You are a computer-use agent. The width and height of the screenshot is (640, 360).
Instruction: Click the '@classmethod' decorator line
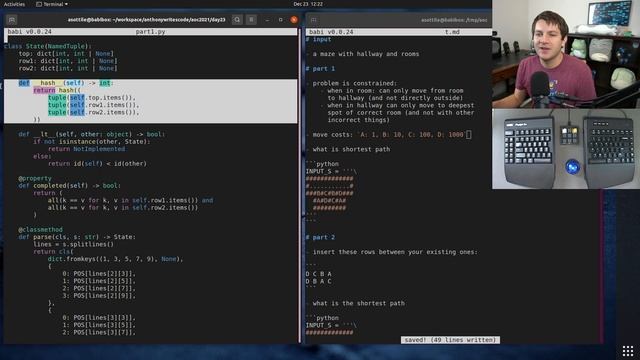click(40, 229)
